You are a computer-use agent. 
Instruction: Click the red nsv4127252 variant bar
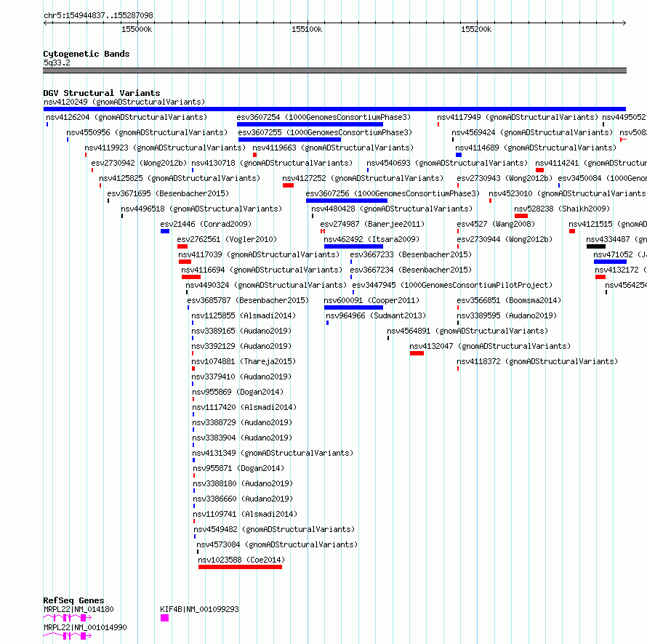(x=289, y=185)
